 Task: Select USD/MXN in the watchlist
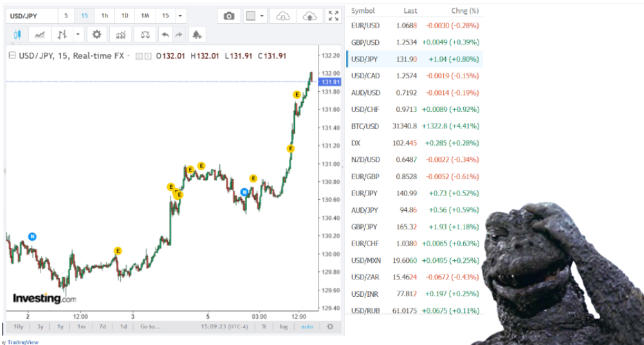point(415,260)
